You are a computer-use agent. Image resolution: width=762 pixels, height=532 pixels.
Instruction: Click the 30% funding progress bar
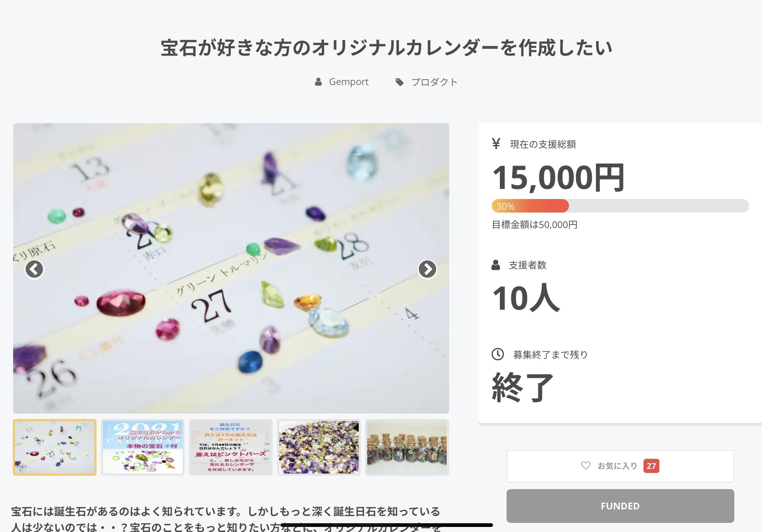pos(620,206)
